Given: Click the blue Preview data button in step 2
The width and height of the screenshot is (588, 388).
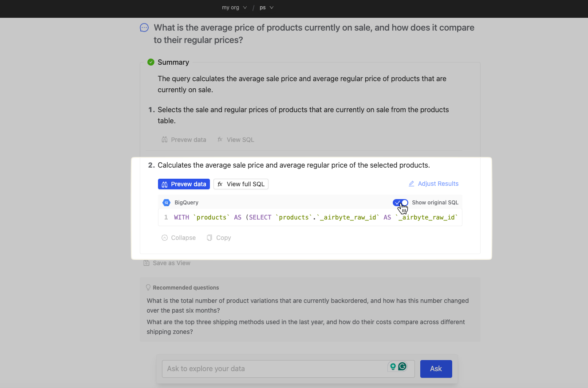Looking at the screenshot, I should click(x=184, y=184).
